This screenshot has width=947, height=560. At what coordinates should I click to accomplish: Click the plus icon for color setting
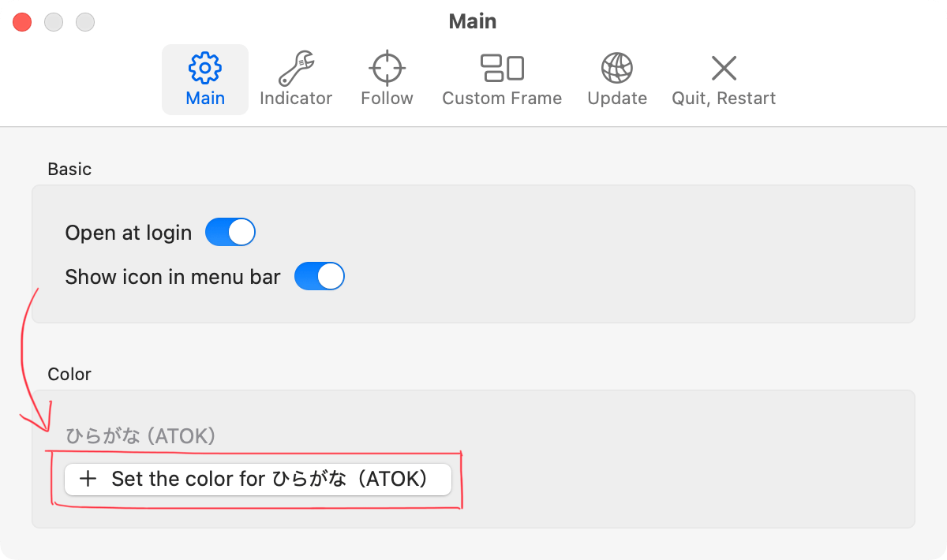pos(88,479)
